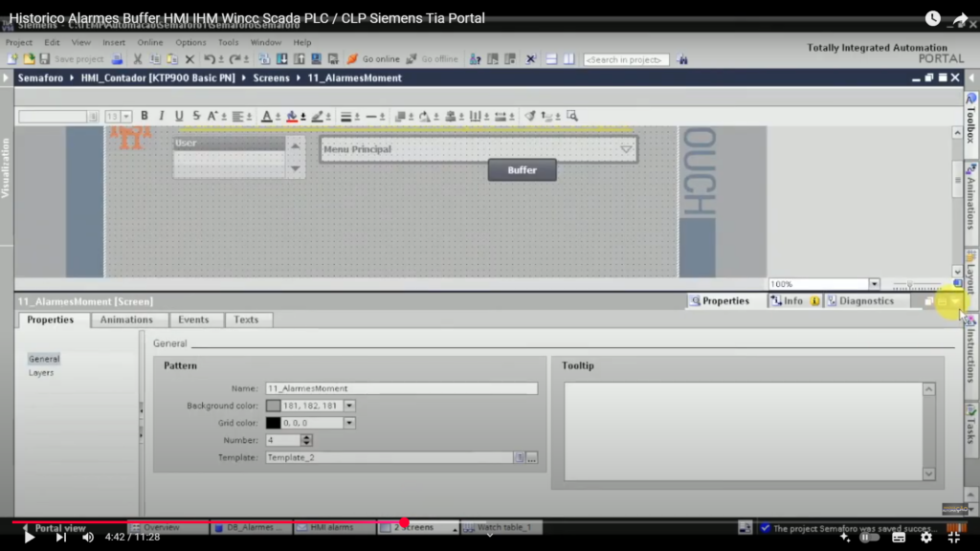Click Go online
This screenshot has height=551, width=980.
pyautogui.click(x=374, y=59)
